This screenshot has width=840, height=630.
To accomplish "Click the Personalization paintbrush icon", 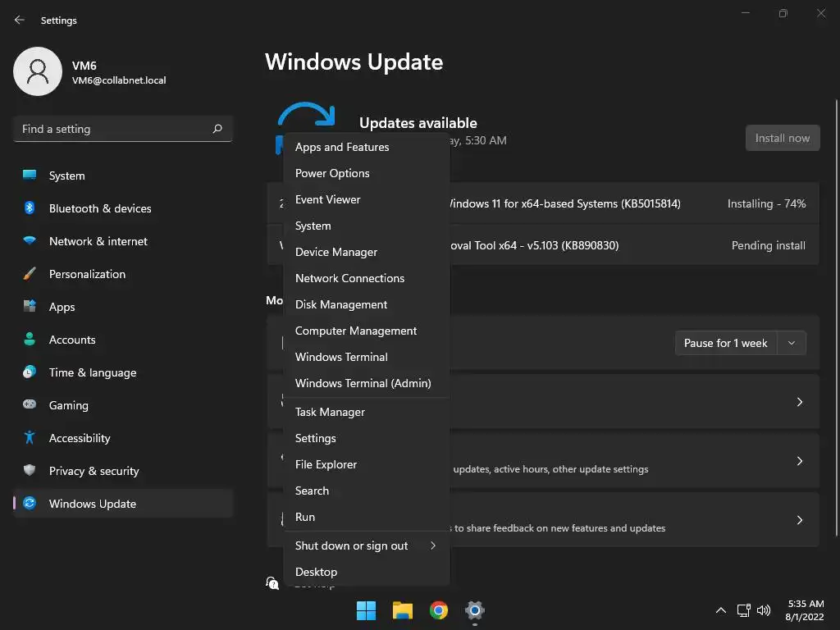I will [x=30, y=274].
